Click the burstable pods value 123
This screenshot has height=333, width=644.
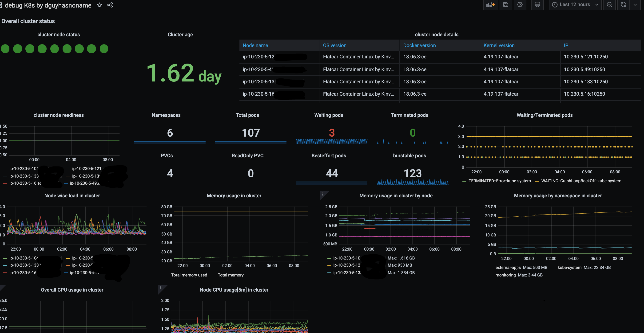[x=413, y=173]
